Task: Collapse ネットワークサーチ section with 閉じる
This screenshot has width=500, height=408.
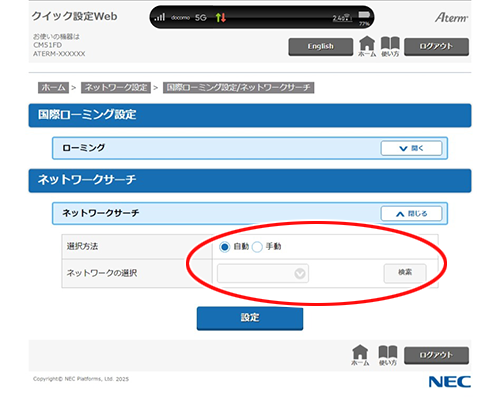Action: [411, 214]
